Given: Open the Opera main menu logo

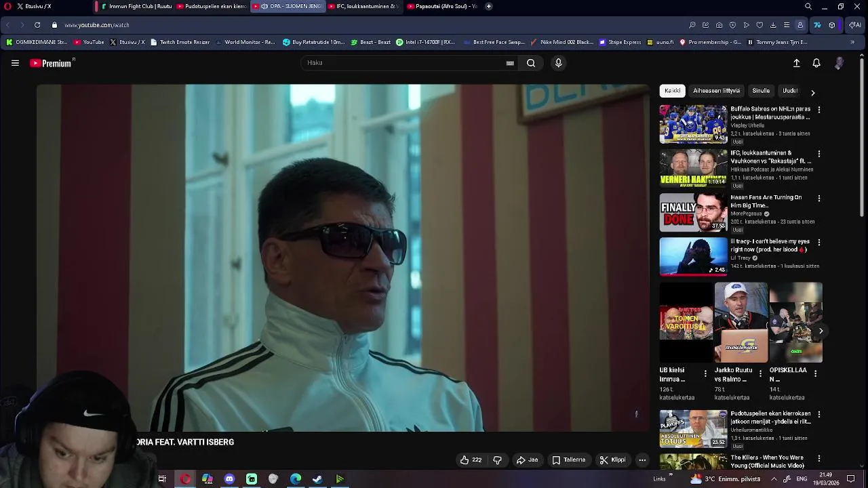Looking at the screenshot, I should pos(7,6).
